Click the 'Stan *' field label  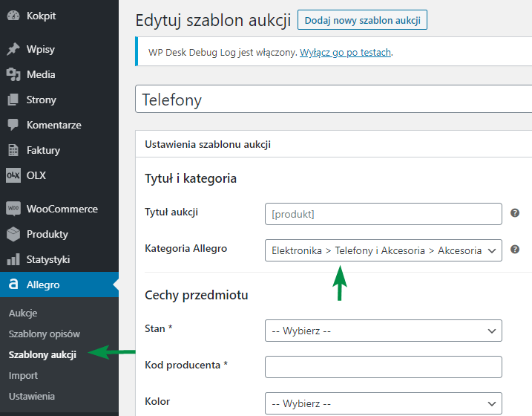159,328
